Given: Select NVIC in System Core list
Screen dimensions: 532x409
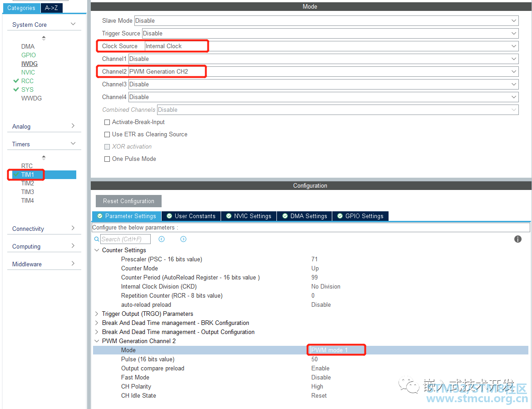Looking at the screenshot, I should point(28,72).
